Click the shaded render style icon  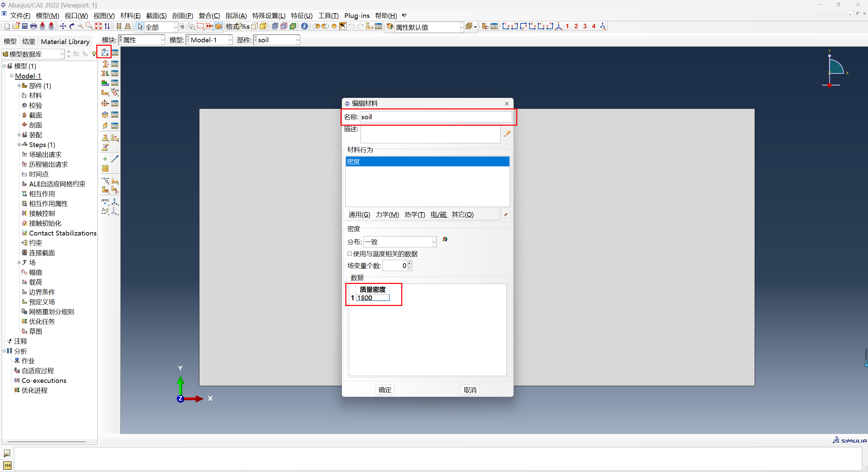[263, 26]
